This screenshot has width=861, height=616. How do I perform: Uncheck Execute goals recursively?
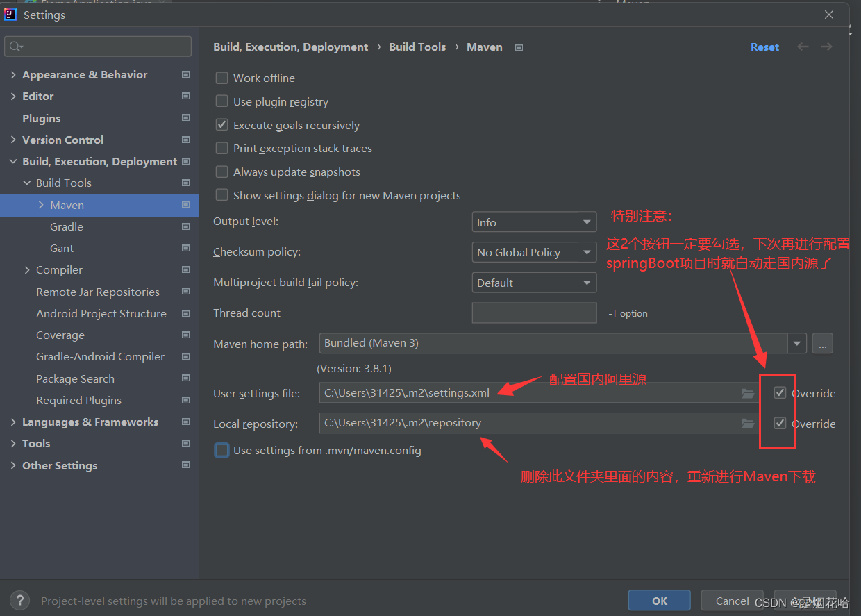coord(221,125)
